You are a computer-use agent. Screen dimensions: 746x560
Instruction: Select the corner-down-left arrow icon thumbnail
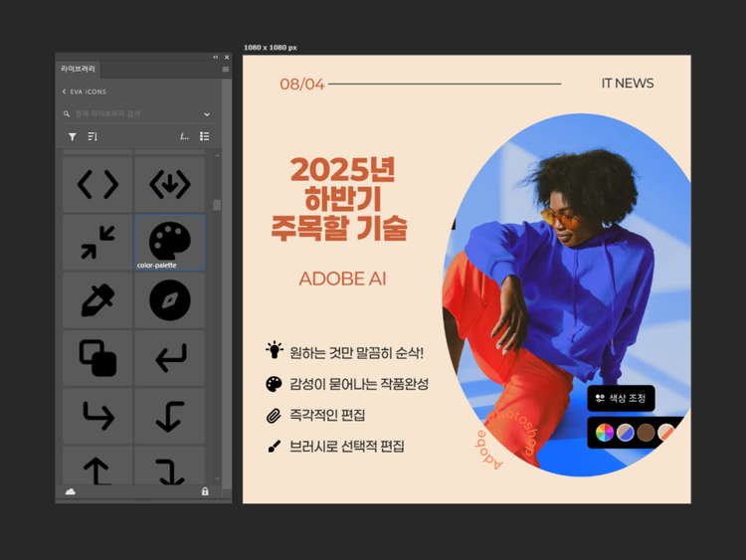(170, 358)
